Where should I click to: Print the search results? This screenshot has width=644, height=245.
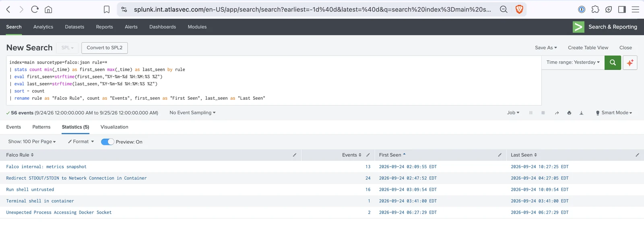pyautogui.click(x=569, y=113)
